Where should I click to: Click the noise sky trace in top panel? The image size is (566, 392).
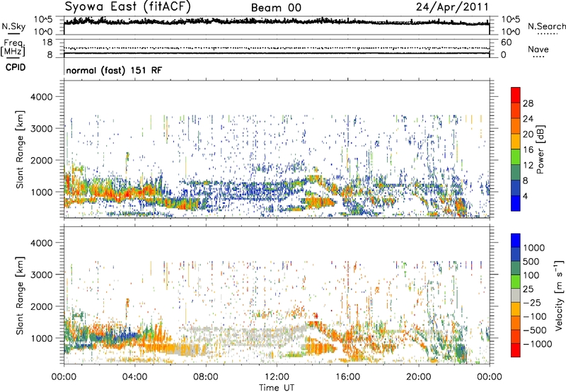click(277, 21)
